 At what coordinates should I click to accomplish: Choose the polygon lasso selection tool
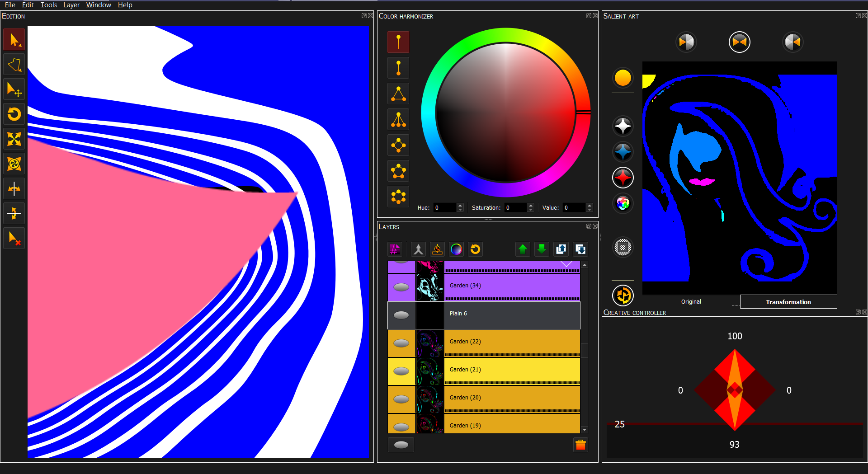[14, 65]
